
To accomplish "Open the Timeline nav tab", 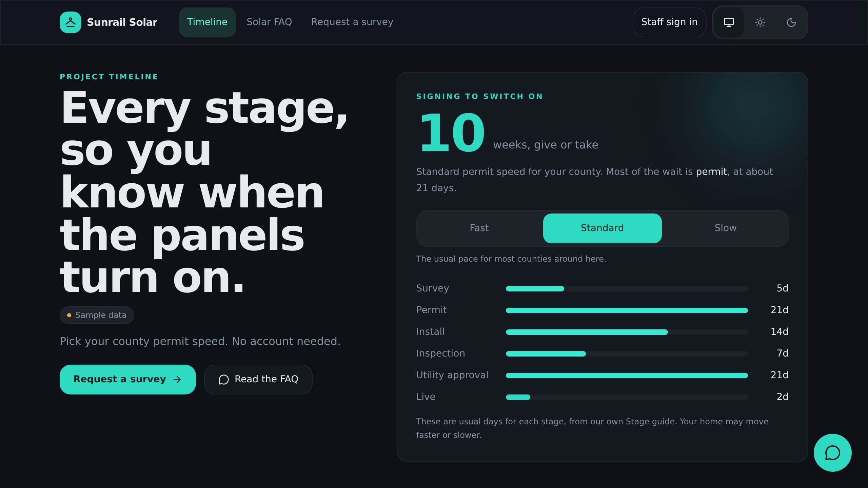I will point(207,22).
